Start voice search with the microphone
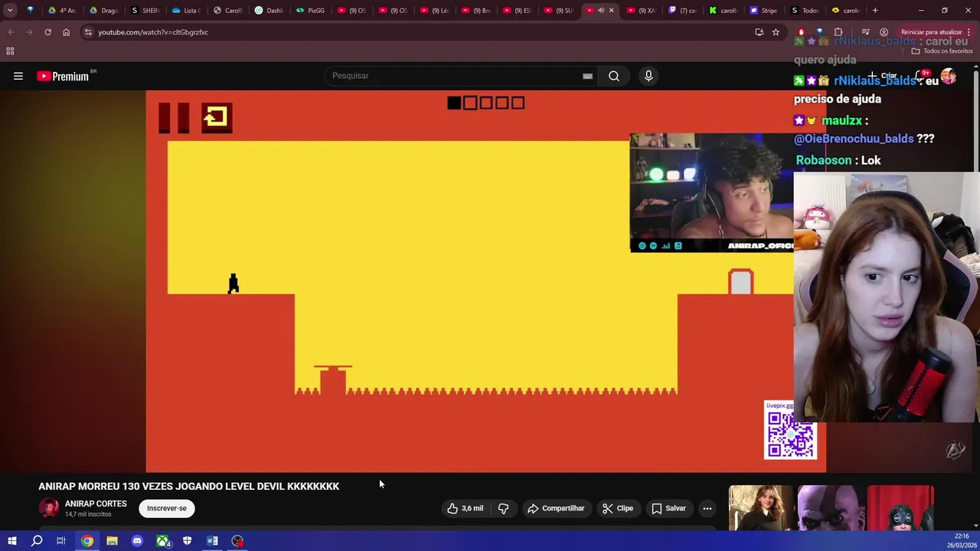 [x=648, y=76]
